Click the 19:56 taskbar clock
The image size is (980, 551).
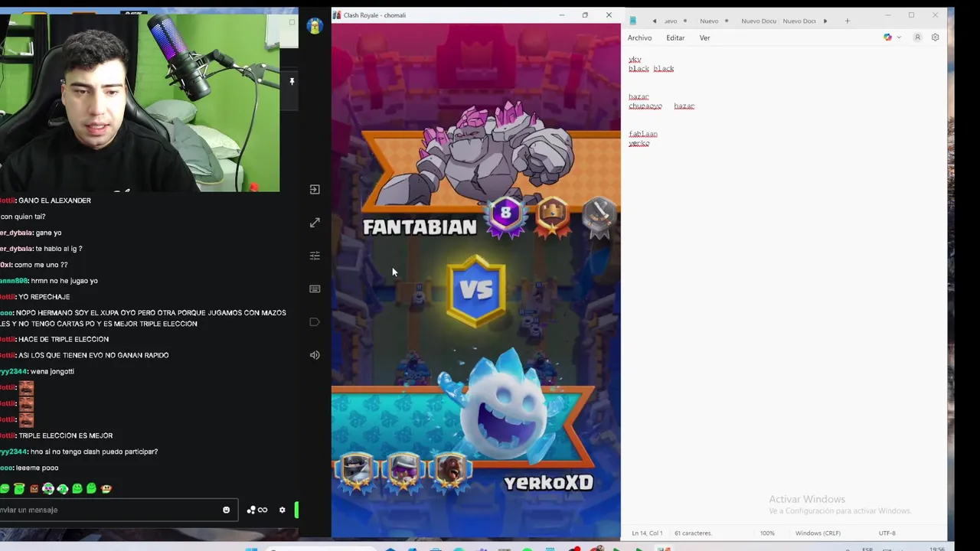coord(936,549)
